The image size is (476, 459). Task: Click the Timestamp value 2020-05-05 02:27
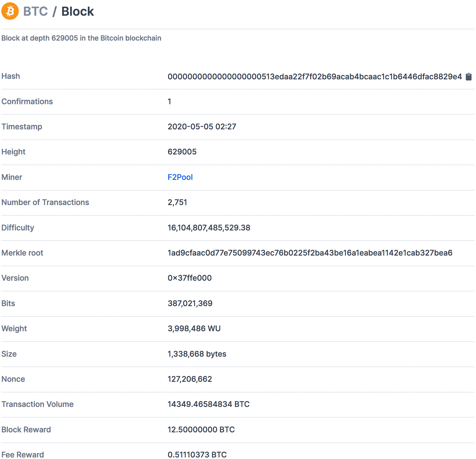[202, 126]
